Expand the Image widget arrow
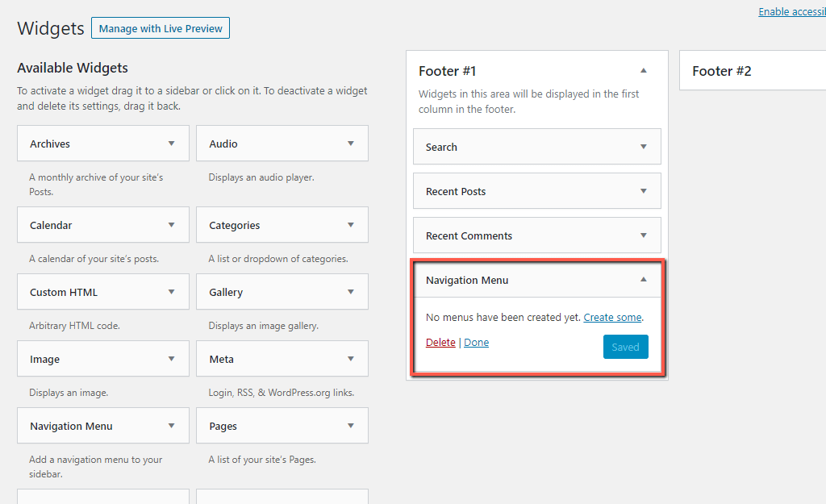The image size is (826, 504). (171, 359)
